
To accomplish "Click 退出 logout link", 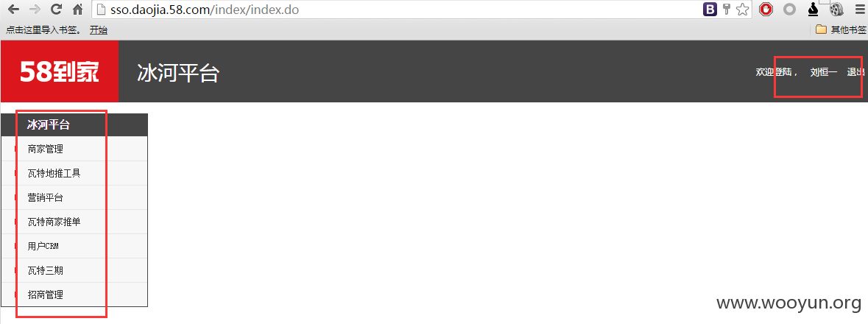I will tap(855, 72).
